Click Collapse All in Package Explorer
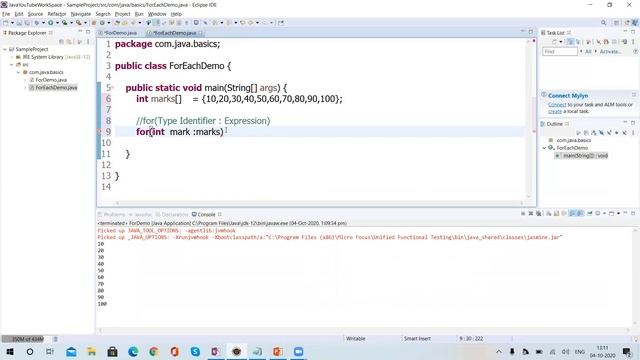This screenshot has width=640, height=360. 61,41
